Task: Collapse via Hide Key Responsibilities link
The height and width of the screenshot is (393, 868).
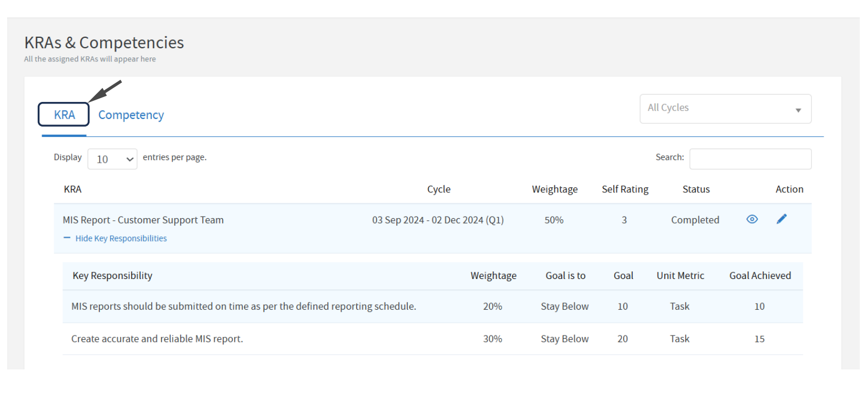Action: tap(121, 238)
